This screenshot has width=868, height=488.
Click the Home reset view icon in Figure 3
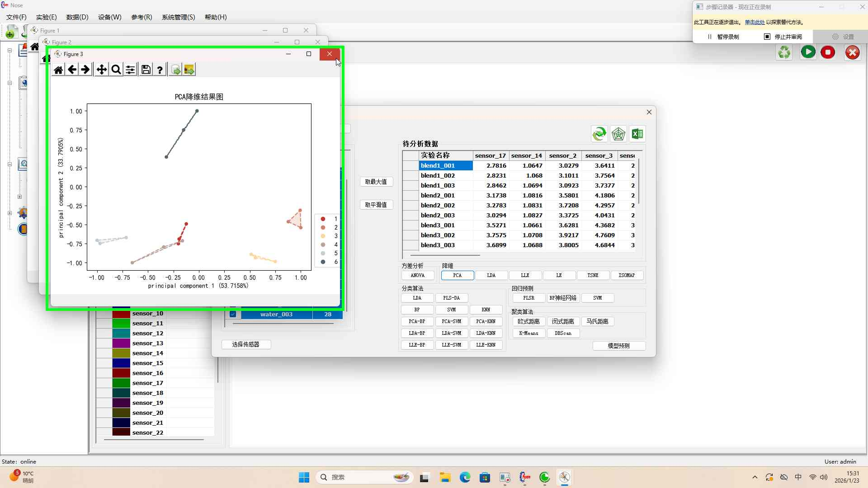click(58, 70)
